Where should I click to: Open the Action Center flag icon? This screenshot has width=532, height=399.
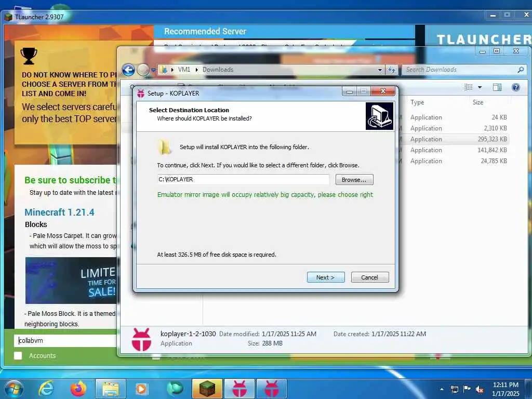click(x=467, y=389)
